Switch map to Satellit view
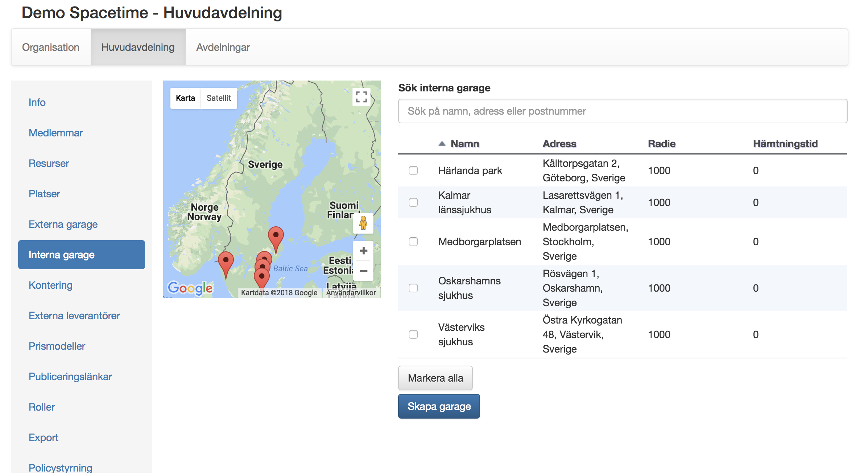Viewport: 868px width, 473px height. (x=219, y=98)
